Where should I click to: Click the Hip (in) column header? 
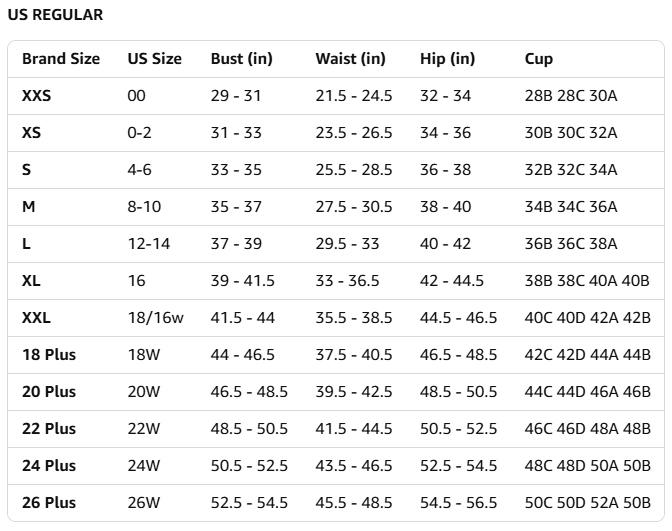point(447,59)
